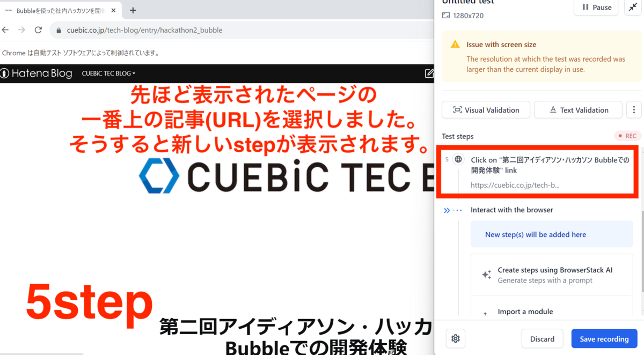
Task: Go forward in Chrome
Action: [21, 30]
